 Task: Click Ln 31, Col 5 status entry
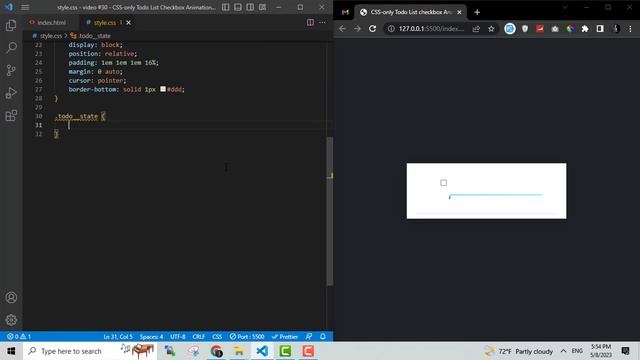tap(118, 337)
